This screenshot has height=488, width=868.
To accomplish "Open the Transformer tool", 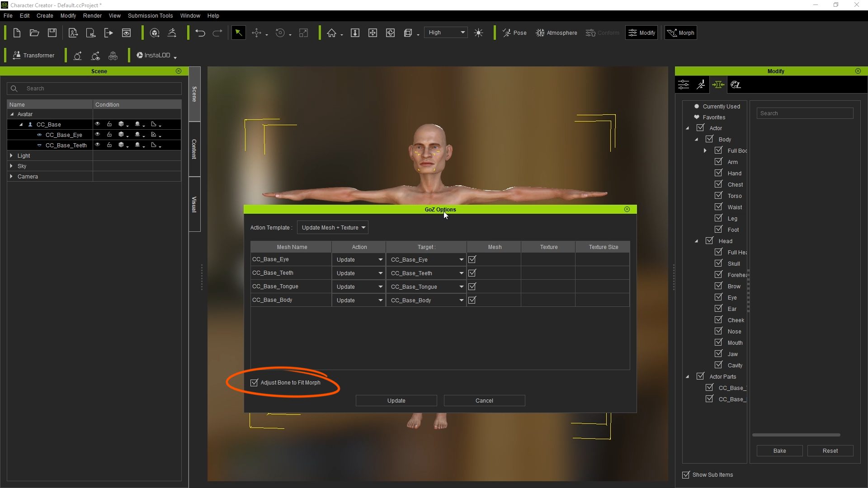I will [33, 56].
